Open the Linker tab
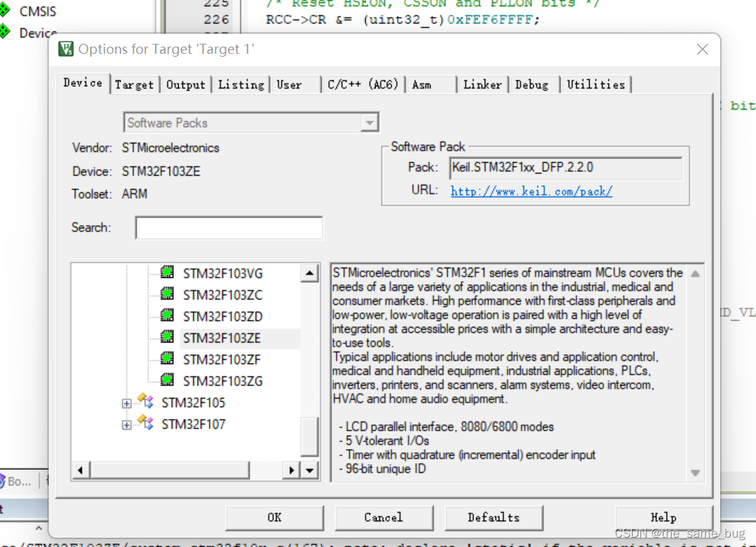Viewport: 756px width, 547px height. [x=483, y=85]
